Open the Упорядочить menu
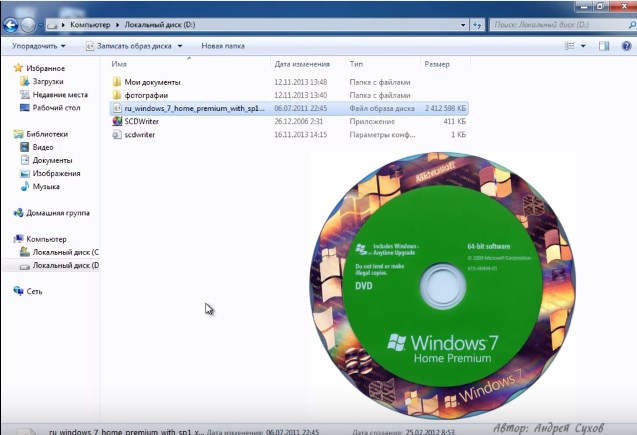The width and height of the screenshot is (637, 435). (39, 46)
